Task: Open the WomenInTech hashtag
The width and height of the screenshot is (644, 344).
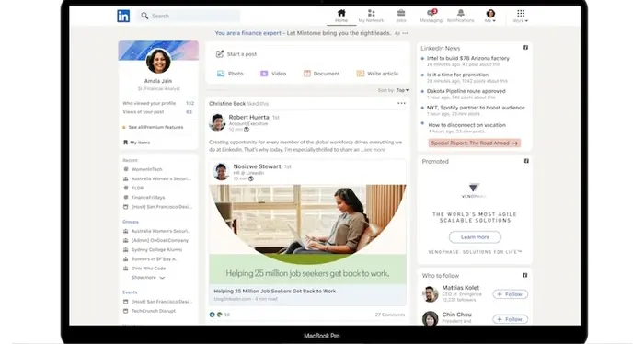Action: point(146,169)
